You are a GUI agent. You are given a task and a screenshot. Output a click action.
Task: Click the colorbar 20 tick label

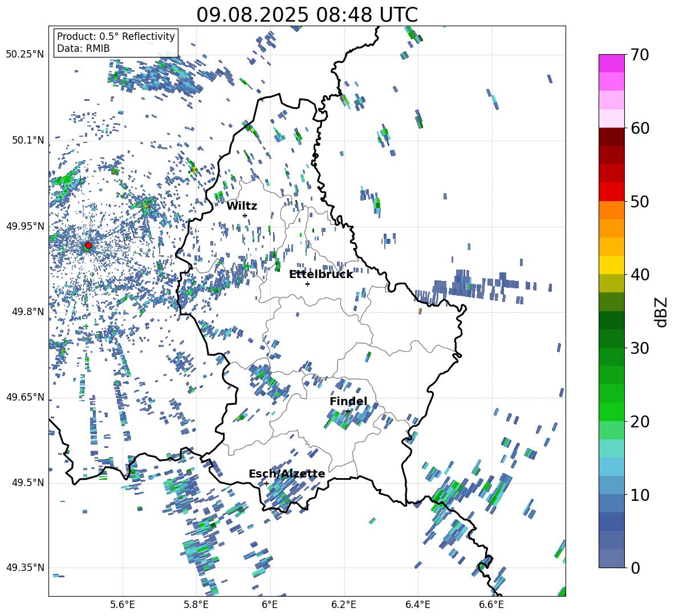point(640,421)
